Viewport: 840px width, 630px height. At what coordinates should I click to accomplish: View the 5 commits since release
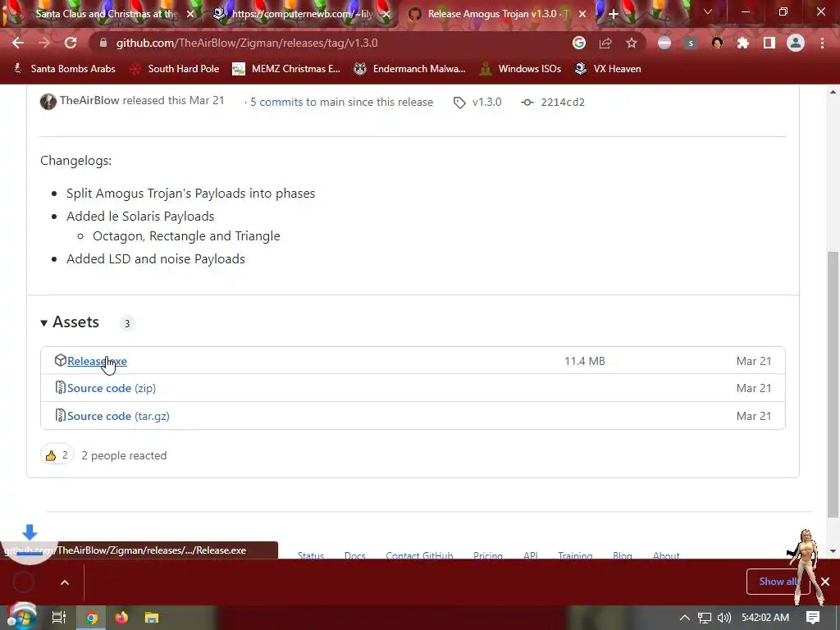(x=276, y=102)
